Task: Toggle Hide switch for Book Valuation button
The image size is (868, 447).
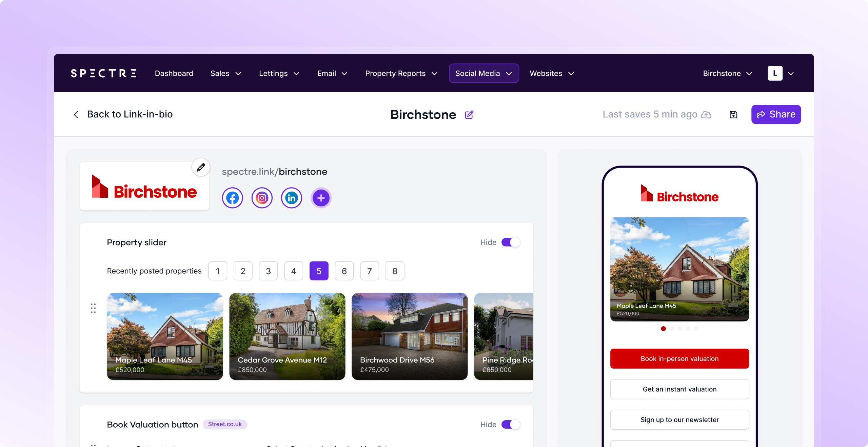Action: (511, 424)
